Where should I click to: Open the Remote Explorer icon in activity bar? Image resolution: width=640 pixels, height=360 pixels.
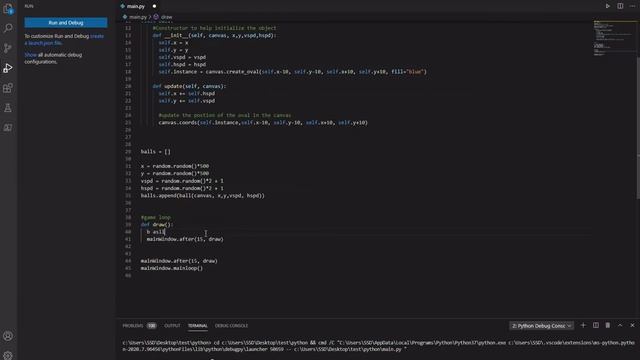8,128
